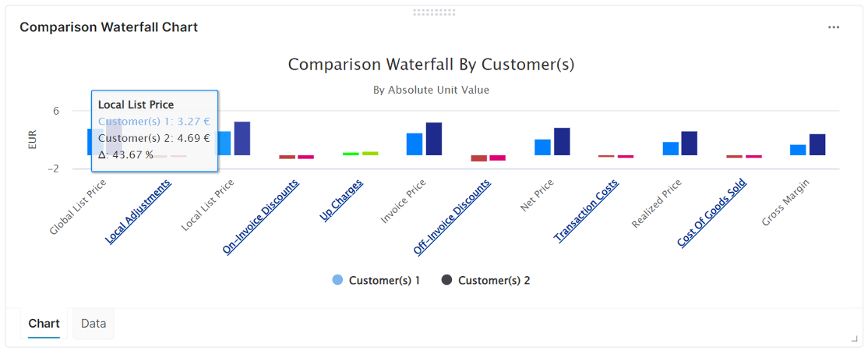868x351 pixels.
Task: Toggle Customer(s) 2 legend item
Action: pos(485,280)
